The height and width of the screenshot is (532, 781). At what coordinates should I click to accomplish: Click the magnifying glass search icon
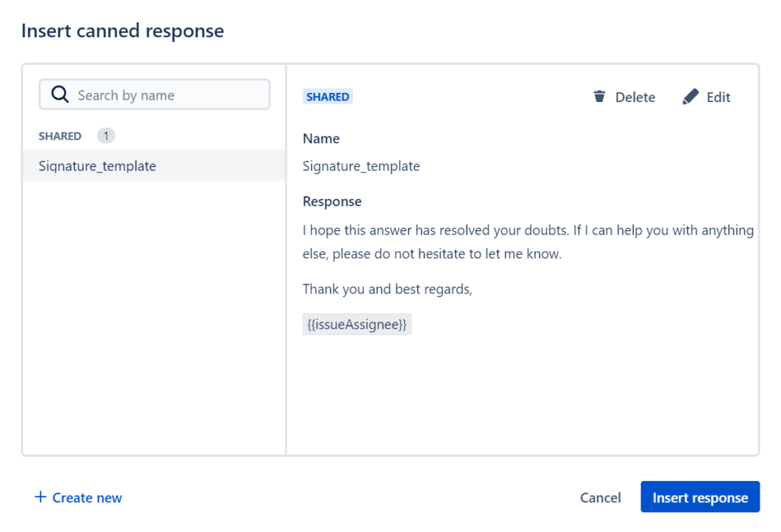click(59, 95)
